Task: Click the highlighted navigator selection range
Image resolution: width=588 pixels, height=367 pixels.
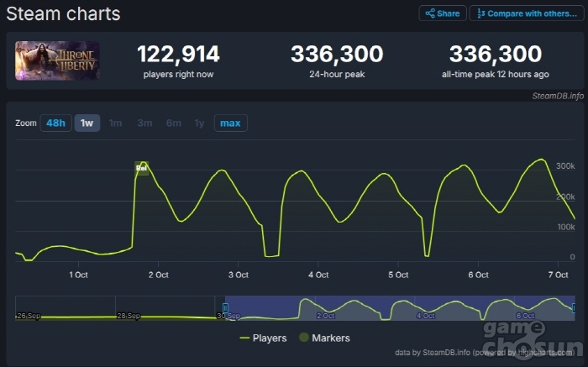Action: pyautogui.click(x=400, y=308)
